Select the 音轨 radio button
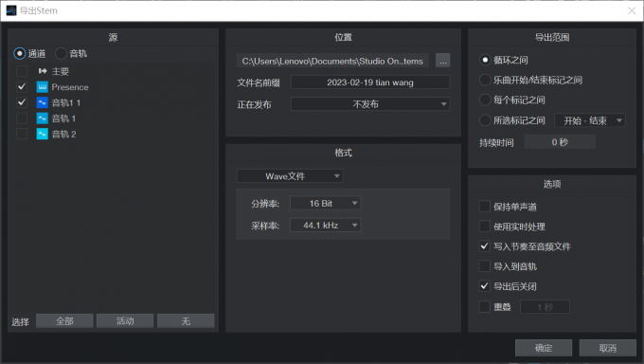The image size is (644, 364). pos(61,53)
